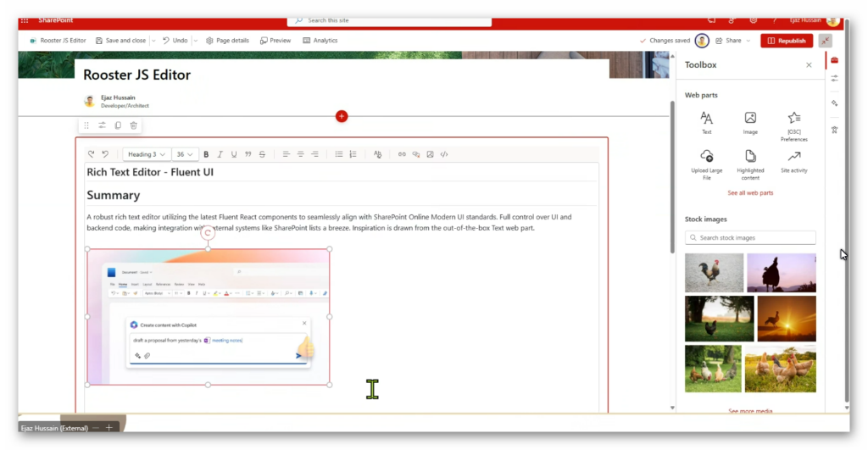The height and width of the screenshot is (450, 868).
Task: Click the rotate handle above the image
Action: 208,233
